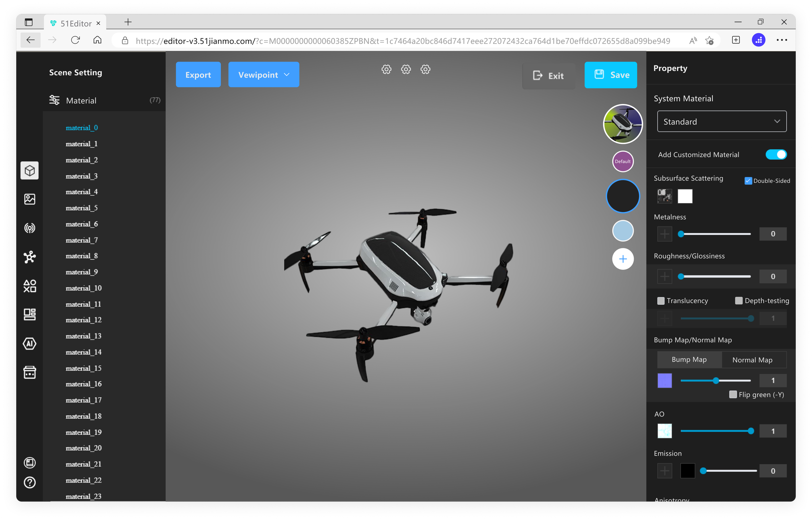Click the white plus circle to add material
Screen dimensions: 812x520
coord(623,259)
